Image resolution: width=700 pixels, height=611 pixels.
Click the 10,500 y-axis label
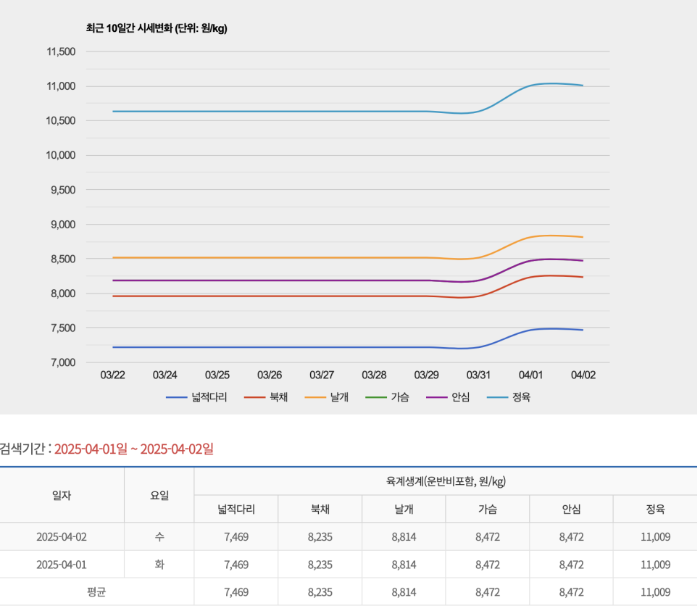coord(61,121)
